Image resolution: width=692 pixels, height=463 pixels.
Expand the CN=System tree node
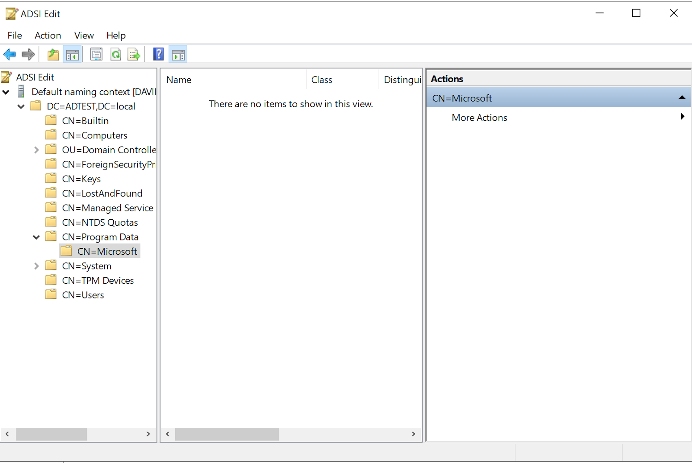pyautogui.click(x=37, y=266)
